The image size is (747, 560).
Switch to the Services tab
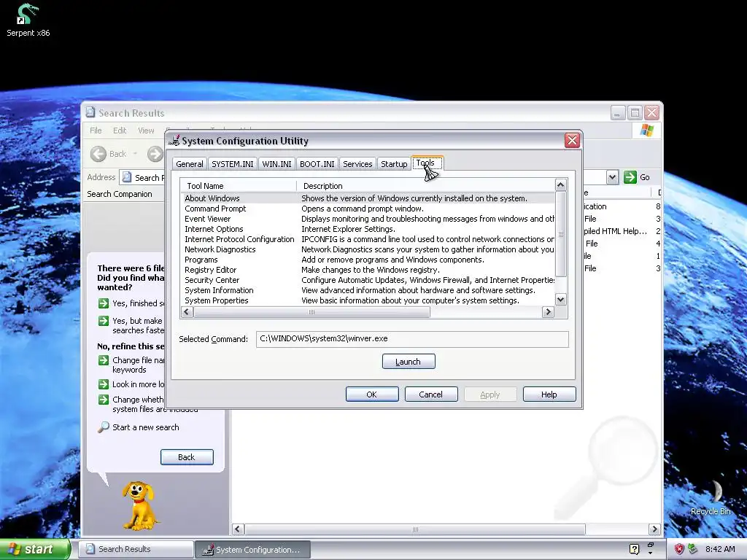pyautogui.click(x=357, y=164)
